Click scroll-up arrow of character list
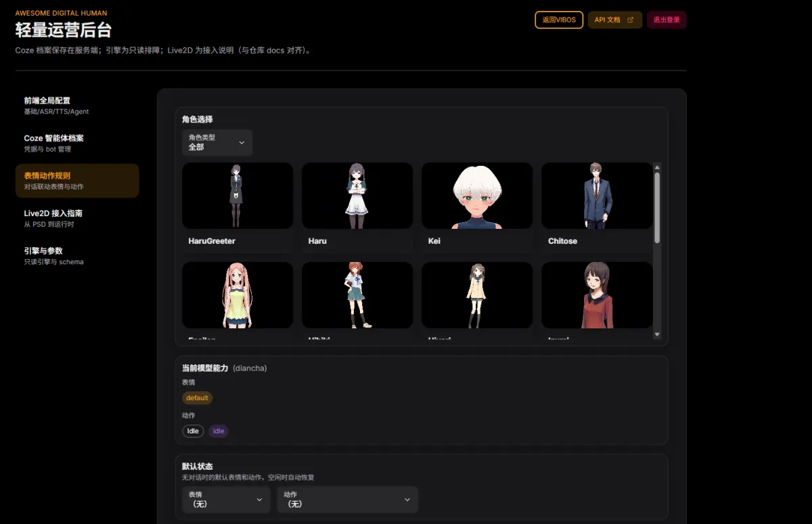812x524 pixels. [x=657, y=167]
